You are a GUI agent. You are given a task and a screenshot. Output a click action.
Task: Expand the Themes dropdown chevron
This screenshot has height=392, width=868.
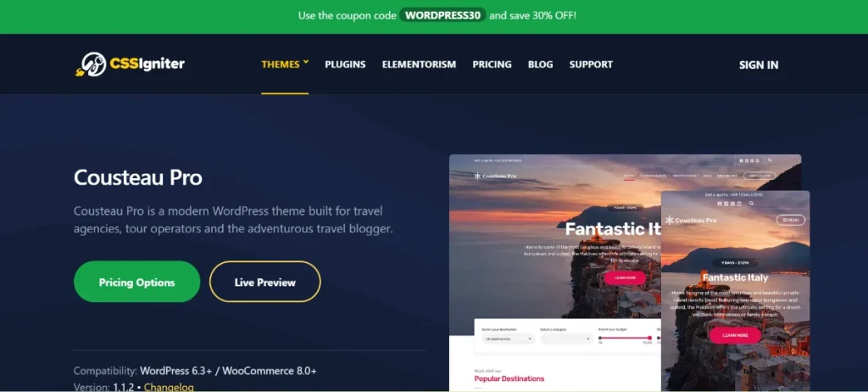pos(305,62)
